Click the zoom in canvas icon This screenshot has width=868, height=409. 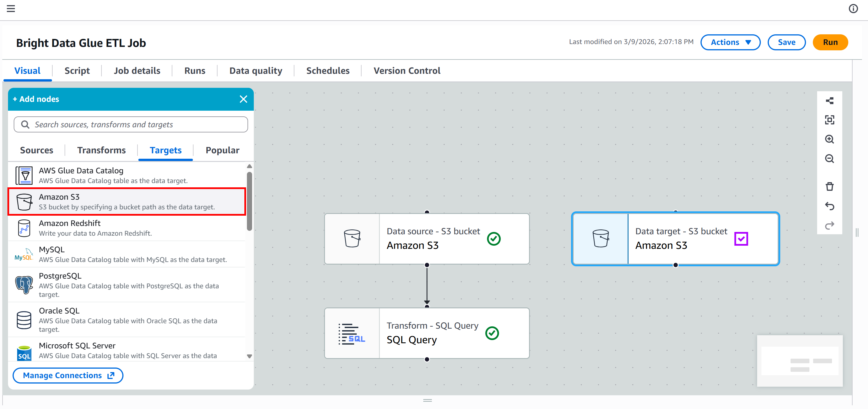pos(829,139)
